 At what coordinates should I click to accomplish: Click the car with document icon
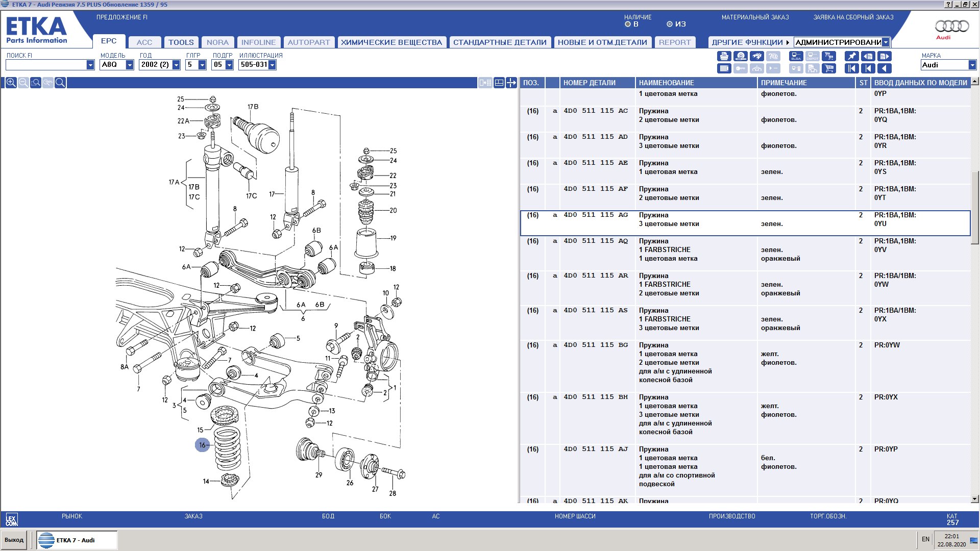[813, 68]
